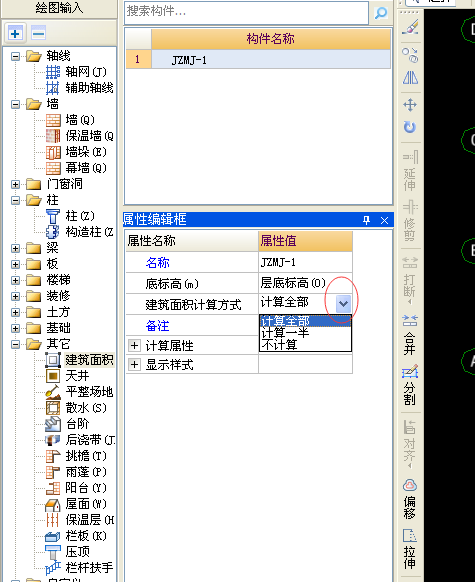Expand the 门窗洞 folder

(x=15, y=184)
